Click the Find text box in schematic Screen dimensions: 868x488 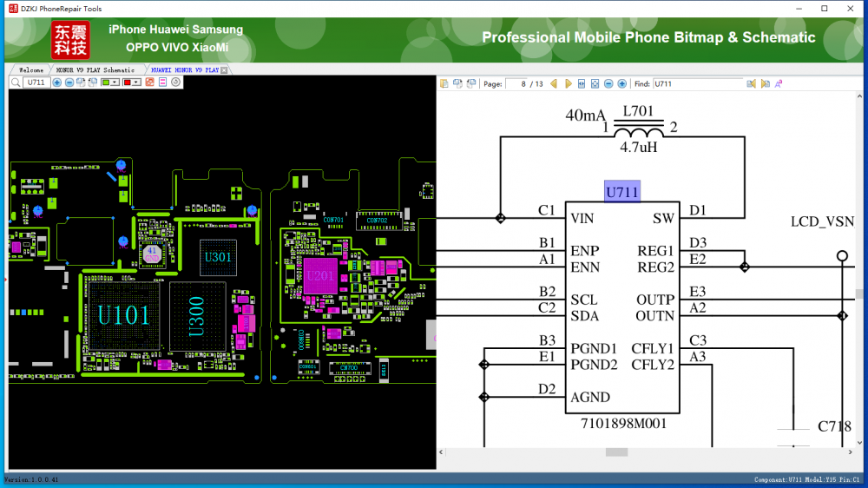click(697, 84)
